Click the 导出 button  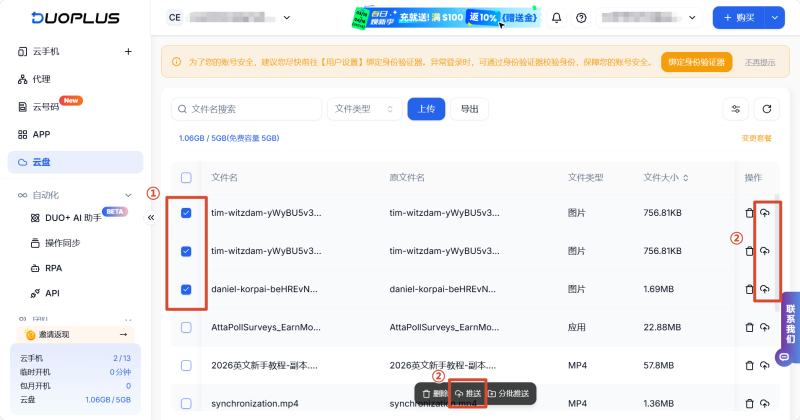(469, 109)
